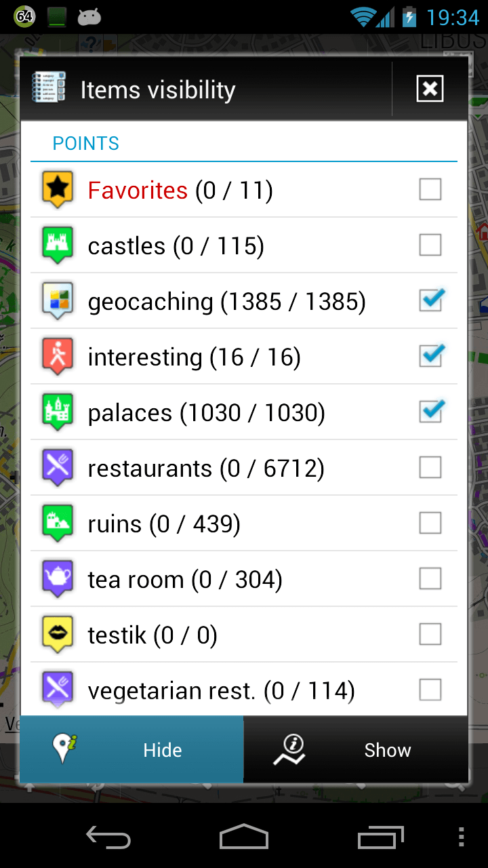Tap the Items visibility list icon
The image size is (488, 868).
click(x=49, y=88)
